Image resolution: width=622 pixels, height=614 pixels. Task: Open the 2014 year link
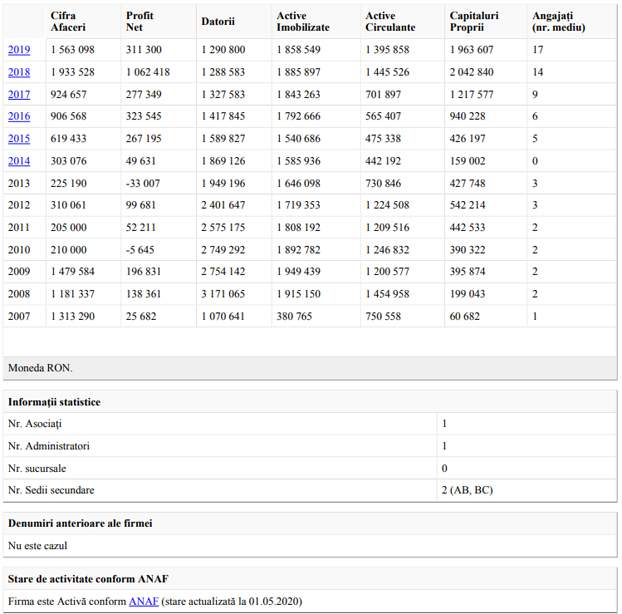click(x=18, y=161)
